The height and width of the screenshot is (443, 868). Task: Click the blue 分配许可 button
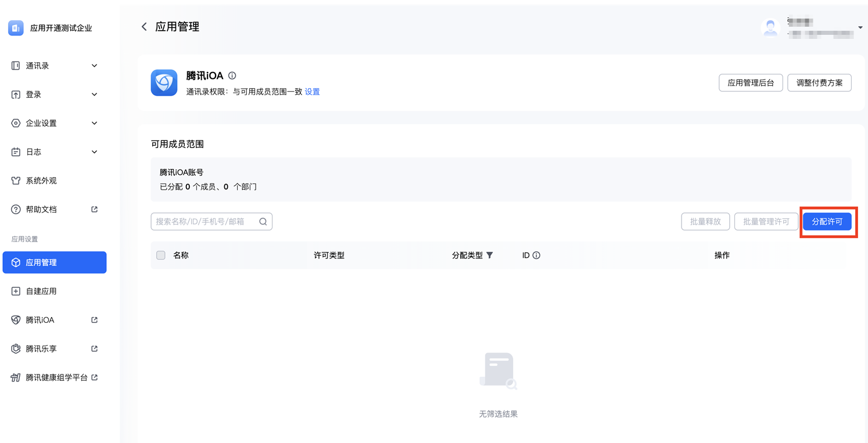[827, 222]
